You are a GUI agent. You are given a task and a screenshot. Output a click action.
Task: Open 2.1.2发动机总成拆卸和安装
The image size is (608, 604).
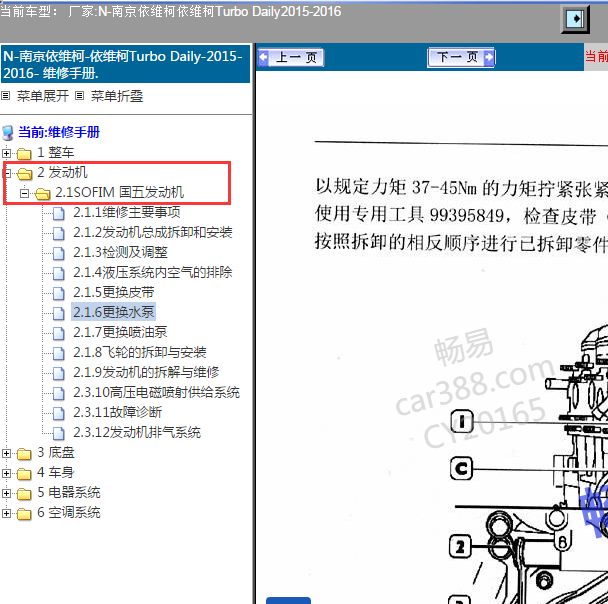point(153,232)
